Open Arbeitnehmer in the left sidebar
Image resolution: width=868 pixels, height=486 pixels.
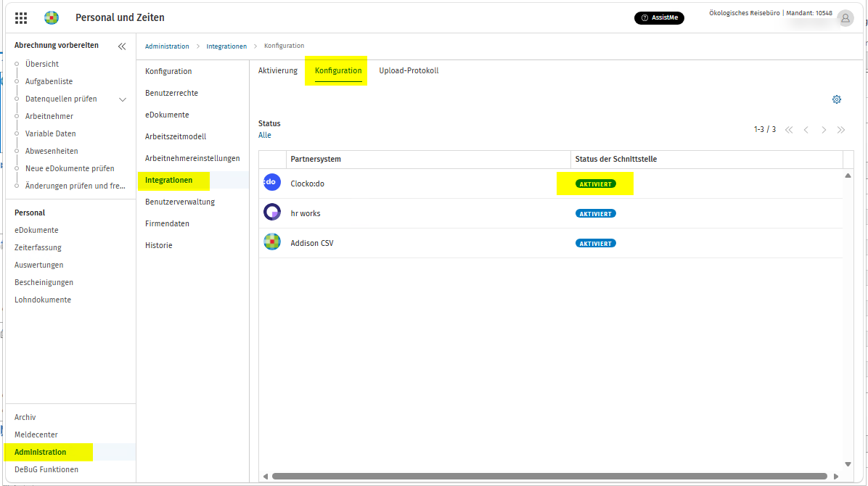coord(49,116)
